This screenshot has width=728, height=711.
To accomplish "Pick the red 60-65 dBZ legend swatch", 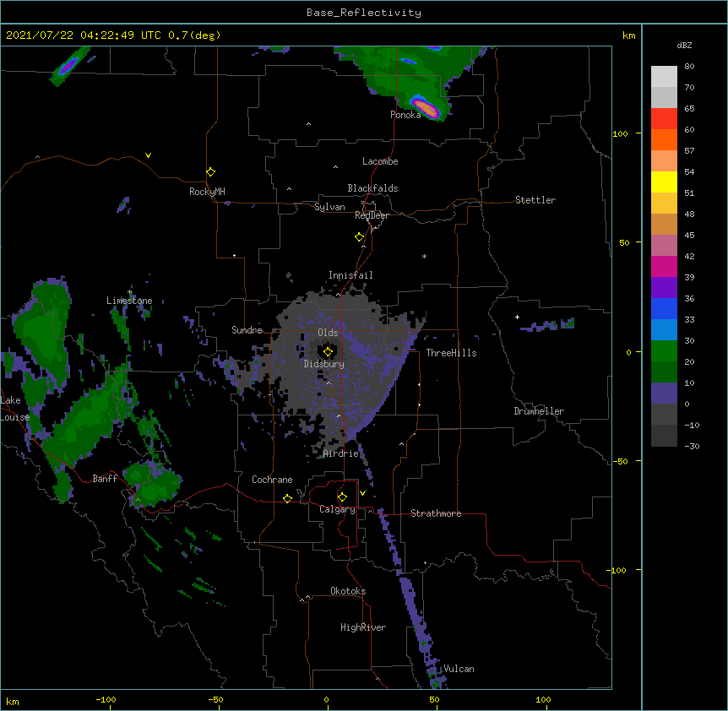I will tap(664, 118).
